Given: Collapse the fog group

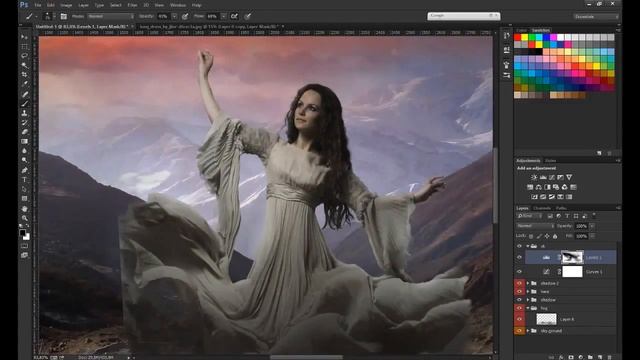Looking at the screenshot, I should click(528, 308).
